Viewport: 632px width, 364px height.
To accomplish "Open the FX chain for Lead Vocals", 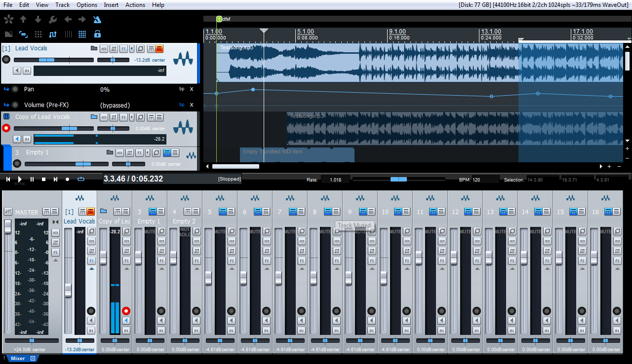I will 123,48.
